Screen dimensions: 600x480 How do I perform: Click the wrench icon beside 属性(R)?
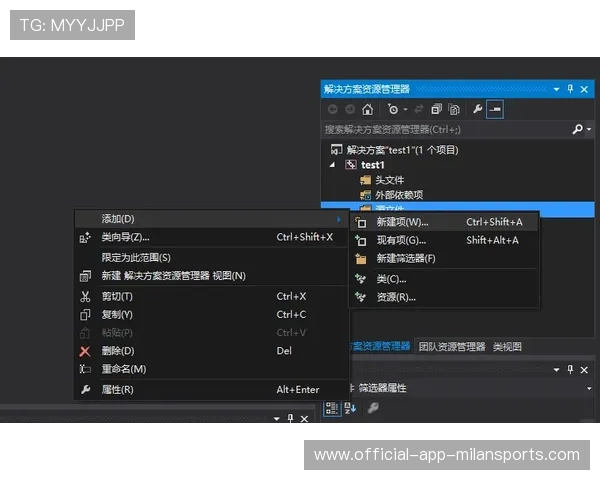(x=85, y=390)
